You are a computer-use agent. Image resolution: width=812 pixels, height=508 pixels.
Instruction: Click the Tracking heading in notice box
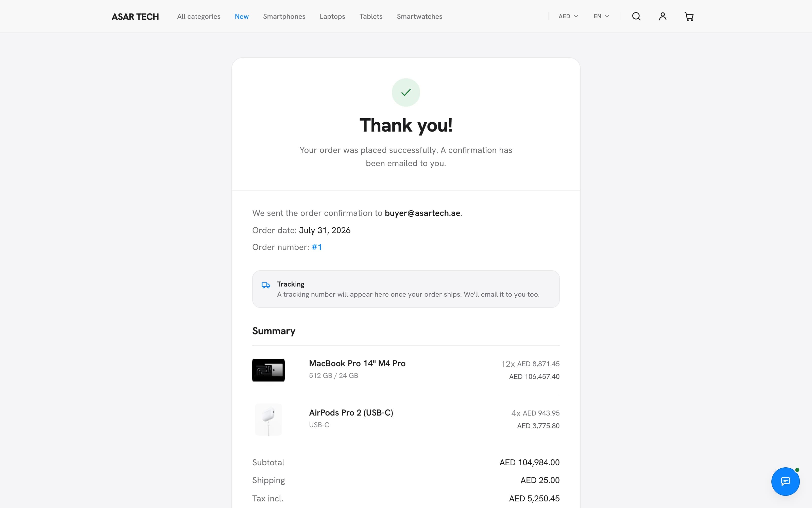click(x=291, y=284)
